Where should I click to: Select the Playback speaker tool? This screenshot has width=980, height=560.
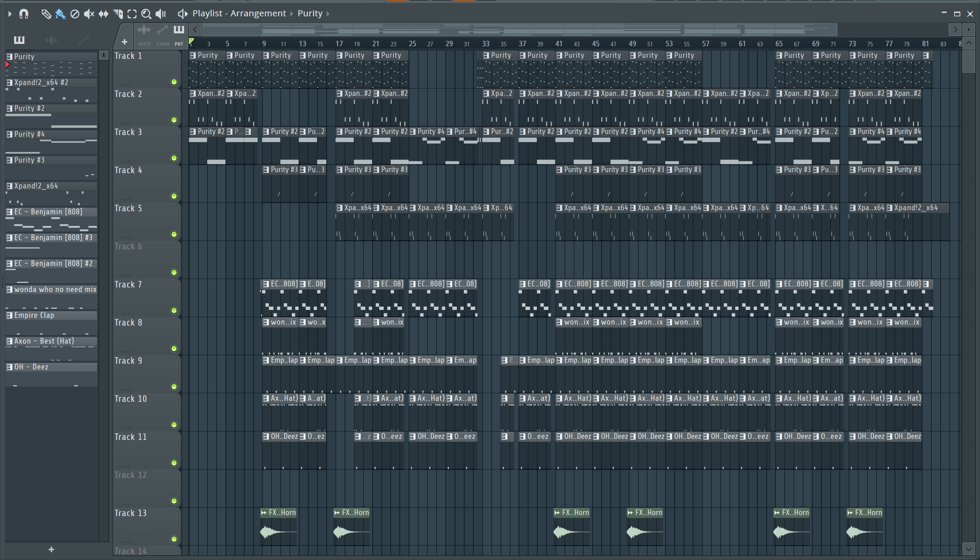tap(160, 14)
